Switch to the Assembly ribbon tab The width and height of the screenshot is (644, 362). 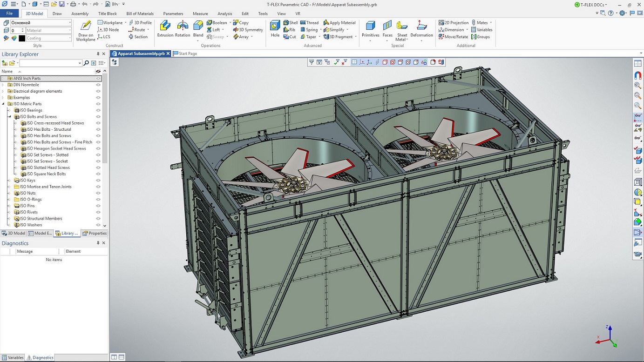pyautogui.click(x=80, y=13)
